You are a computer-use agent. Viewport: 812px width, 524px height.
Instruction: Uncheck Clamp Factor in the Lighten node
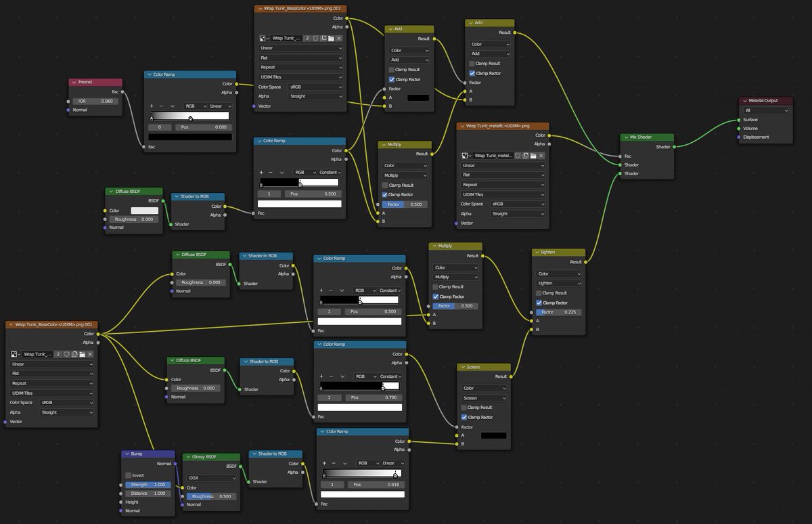(539, 303)
